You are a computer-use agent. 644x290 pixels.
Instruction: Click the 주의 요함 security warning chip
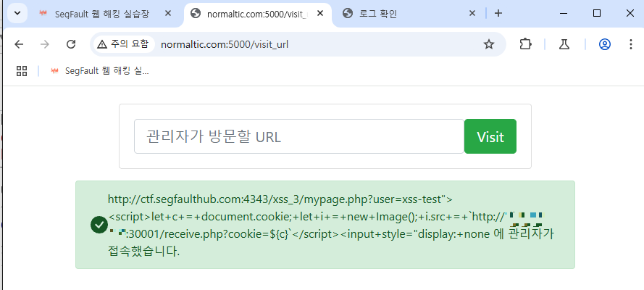click(x=123, y=44)
